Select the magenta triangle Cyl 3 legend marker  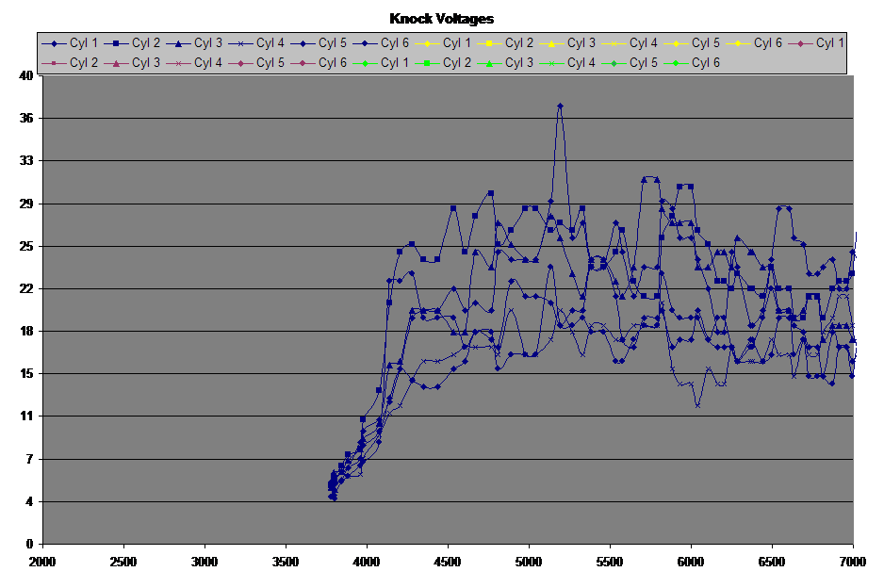pyautogui.click(x=117, y=63)
